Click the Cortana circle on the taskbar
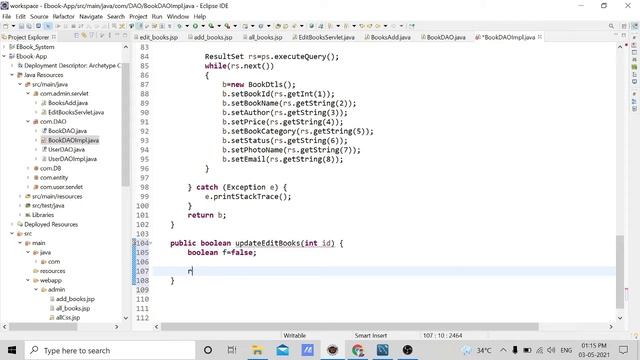 (208, 350)
